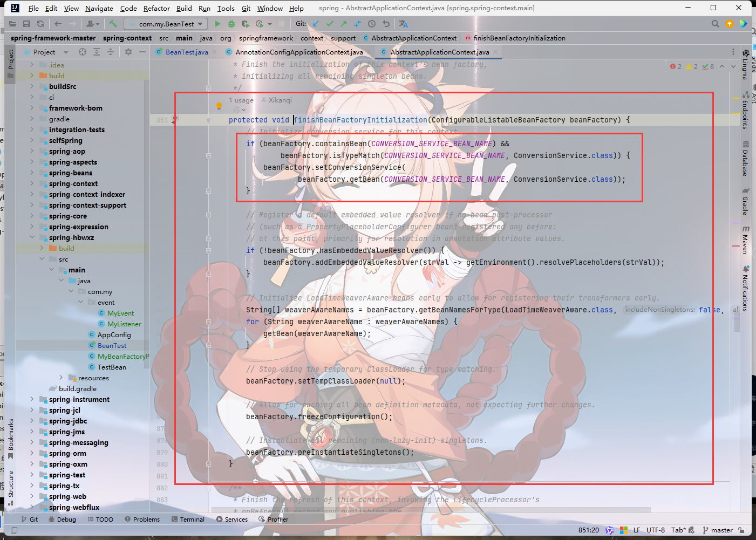
Task: Reload all from disk using the sync icon
Action: pyautogui.click(x=40, y=24)
